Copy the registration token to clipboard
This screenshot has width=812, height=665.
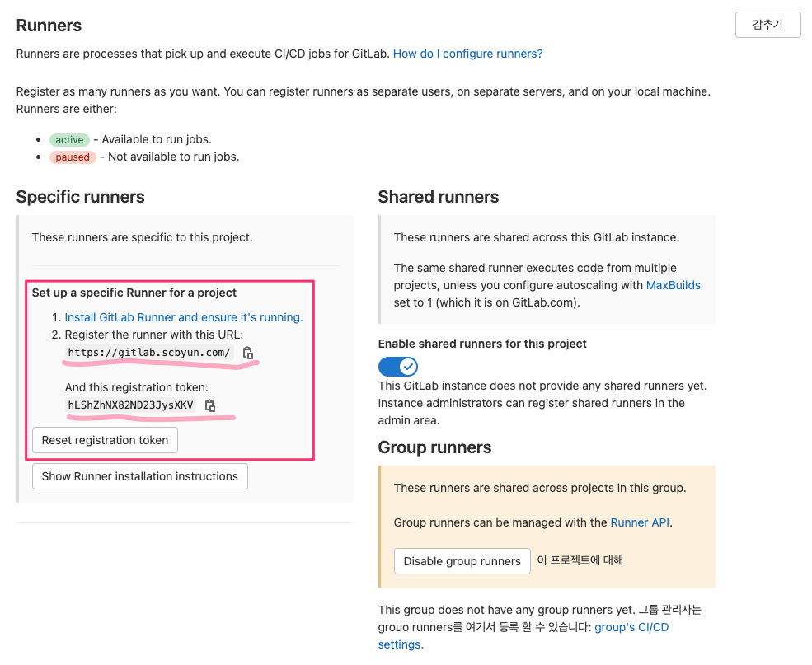(x=209, y=405)
